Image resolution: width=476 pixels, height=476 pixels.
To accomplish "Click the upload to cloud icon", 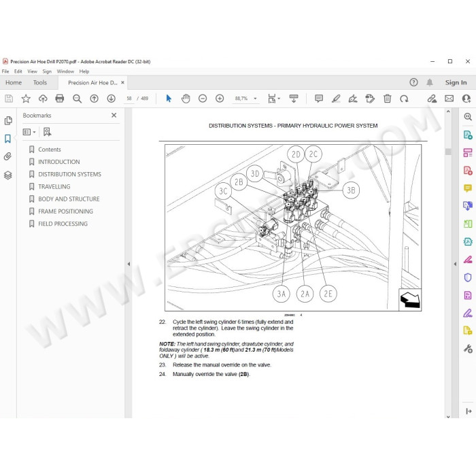I will pyautogui.click(x=43, y=99).
